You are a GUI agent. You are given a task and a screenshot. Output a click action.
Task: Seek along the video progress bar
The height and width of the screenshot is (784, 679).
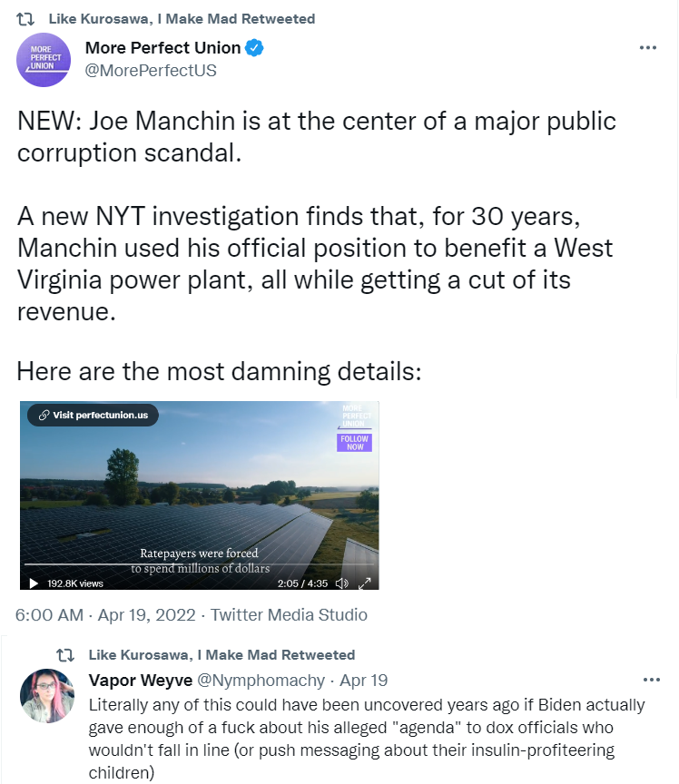click(199, 564)
